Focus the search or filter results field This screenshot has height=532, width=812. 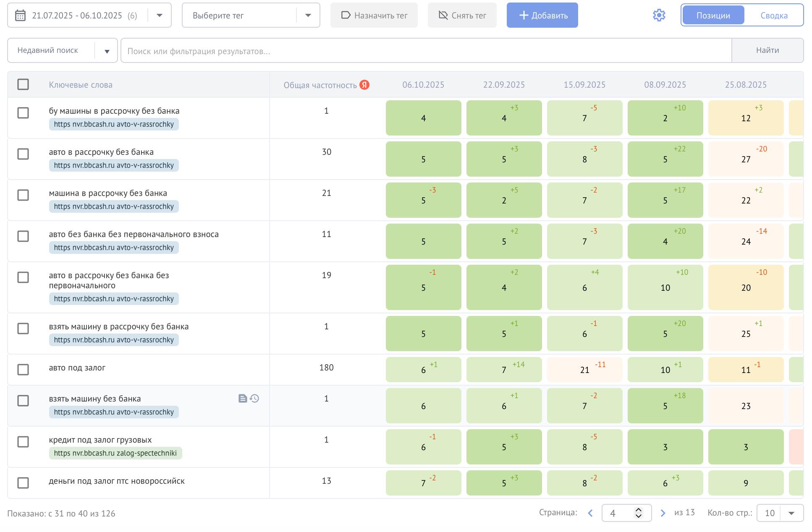tap(426, 51)
